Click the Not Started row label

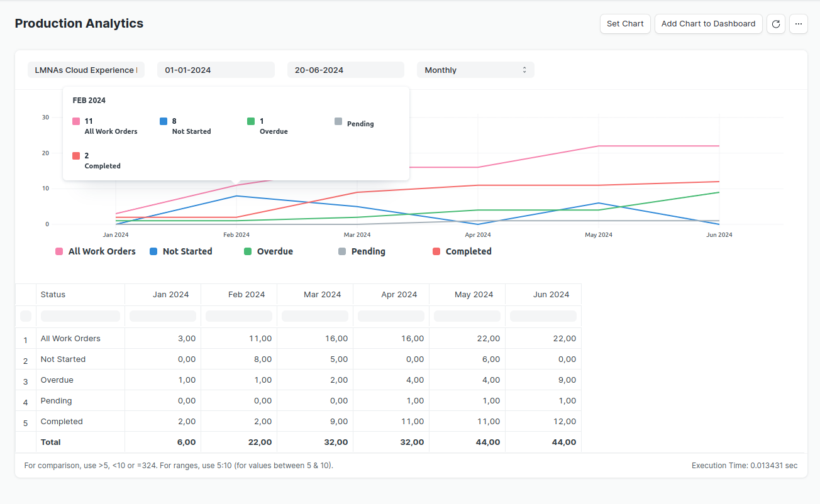63,359
